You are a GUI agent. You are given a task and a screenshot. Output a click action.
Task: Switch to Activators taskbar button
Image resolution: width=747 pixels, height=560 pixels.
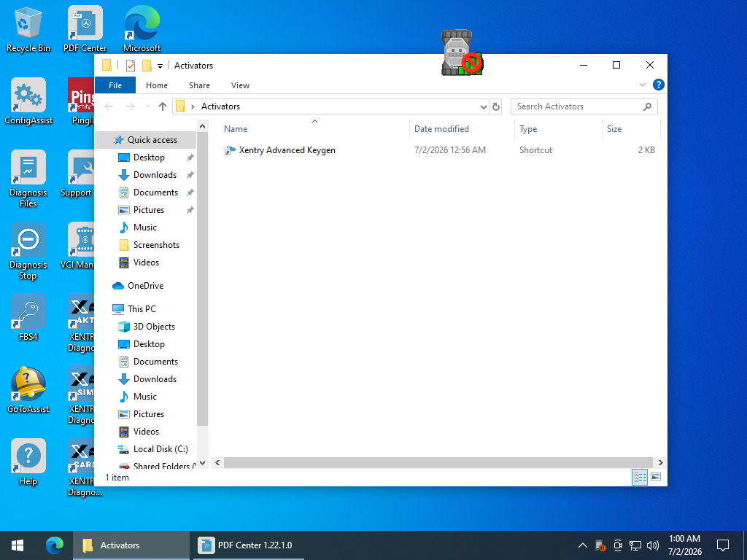click(x=131, y=545)
